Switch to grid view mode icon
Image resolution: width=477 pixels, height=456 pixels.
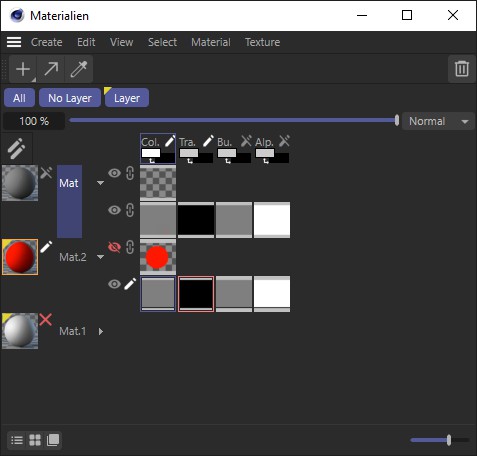click(x=35, y=440)
